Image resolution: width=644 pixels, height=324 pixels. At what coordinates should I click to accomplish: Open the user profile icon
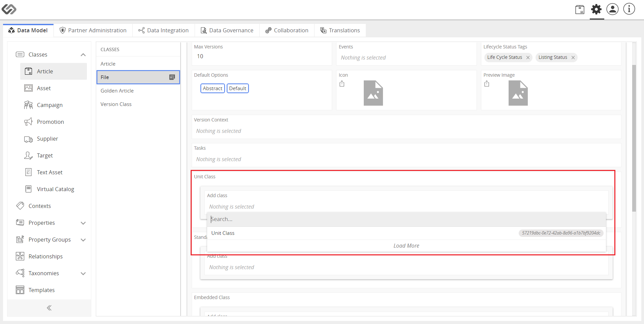click(612, 9)
